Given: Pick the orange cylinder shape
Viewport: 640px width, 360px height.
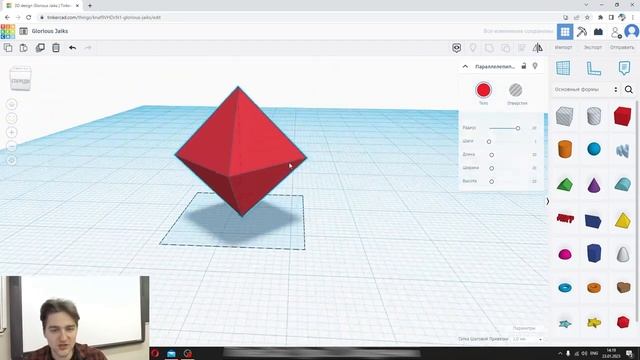Looking at the screenshot, I should point(565,149).
